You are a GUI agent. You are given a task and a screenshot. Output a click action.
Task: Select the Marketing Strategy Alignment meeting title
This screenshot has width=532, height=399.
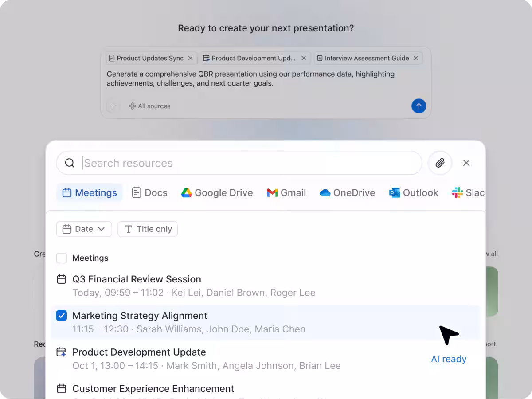[x=140, y=316]
